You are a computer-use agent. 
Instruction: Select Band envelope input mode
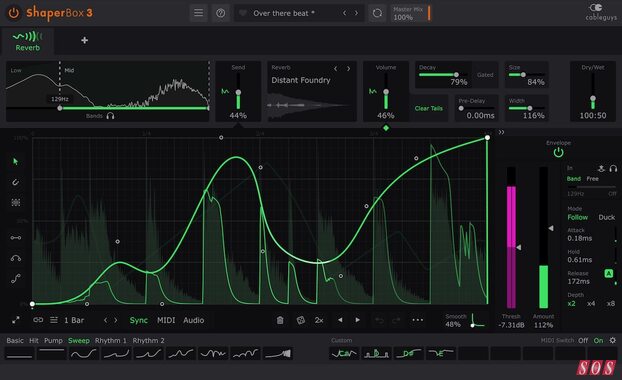(x=574, y=179)
